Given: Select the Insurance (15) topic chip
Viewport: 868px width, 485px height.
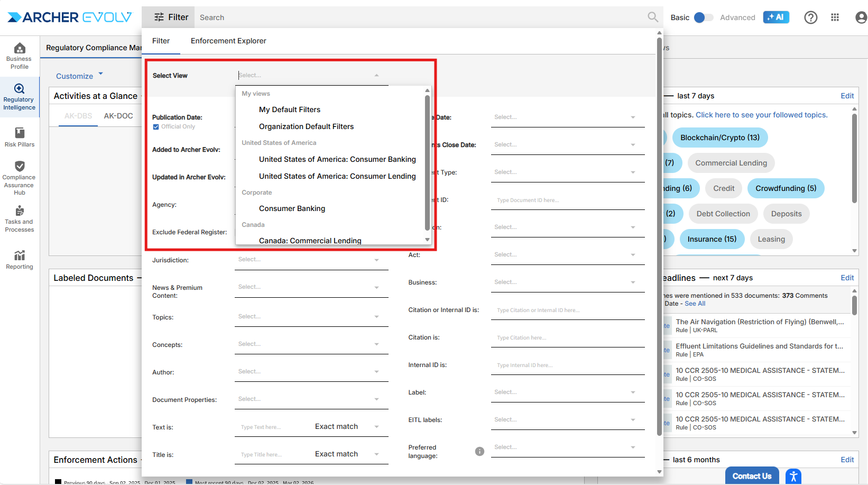Looking at the screenshot, I should [x=712, y=239].
